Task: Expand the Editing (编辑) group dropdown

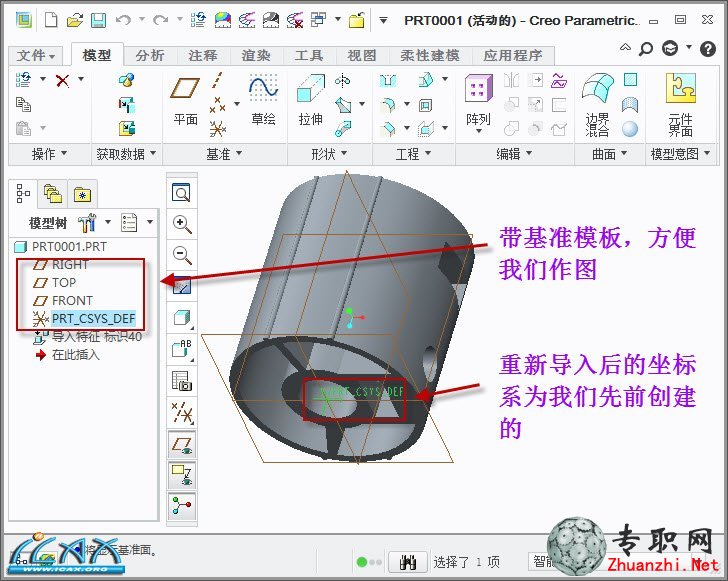Action: point(514,154)
